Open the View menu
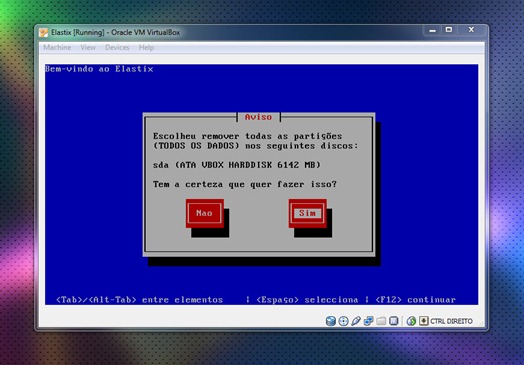 pos(88,47)
